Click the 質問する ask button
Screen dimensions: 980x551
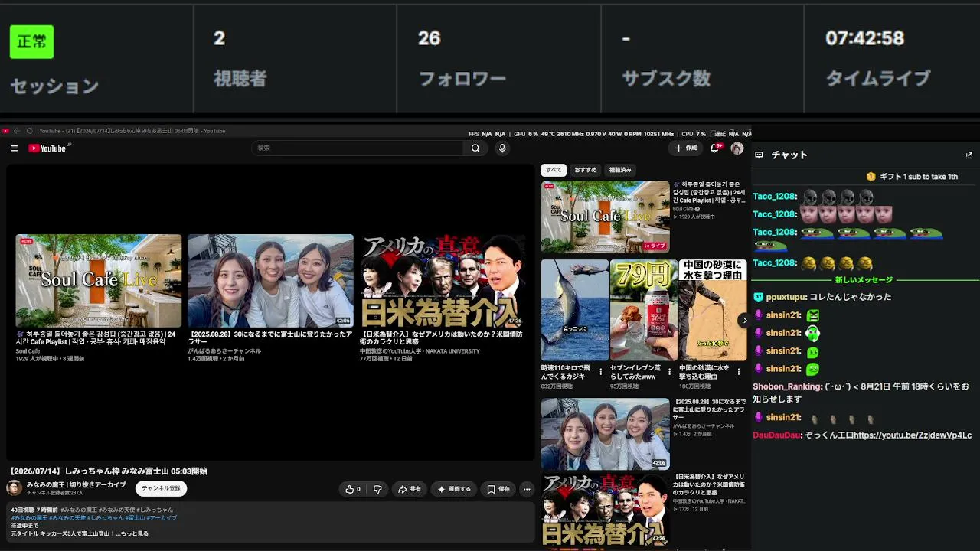pyautogui.click(x=455, y=489)
